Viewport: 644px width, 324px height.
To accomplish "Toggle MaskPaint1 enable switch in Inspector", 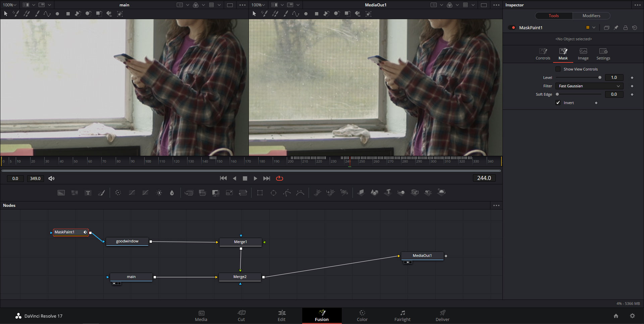I will pos(512,28).
